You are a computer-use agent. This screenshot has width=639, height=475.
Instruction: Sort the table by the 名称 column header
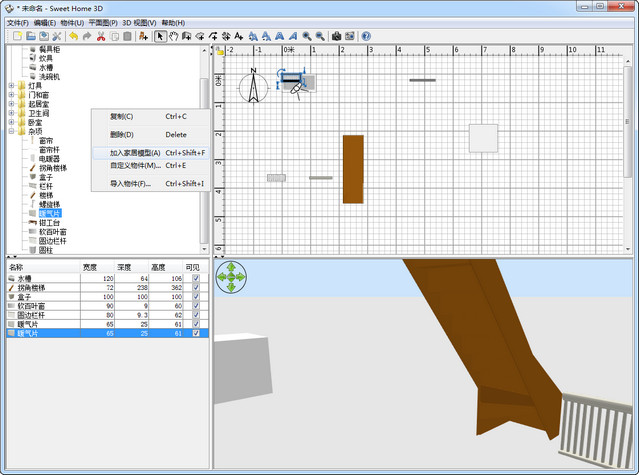click(x=44, y=267)
